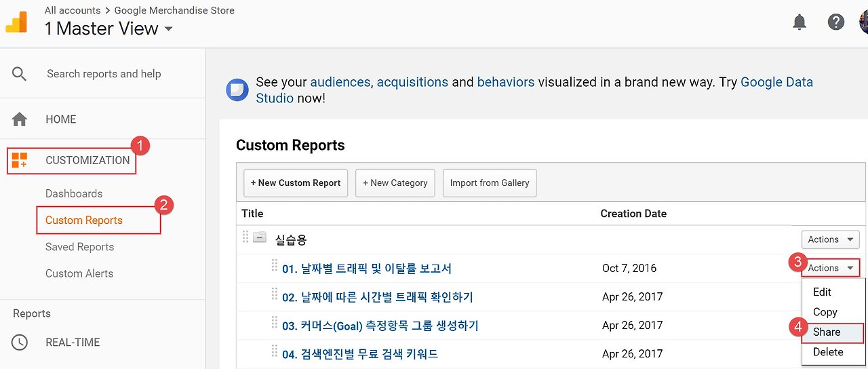Collapse the 실습용 category folder
868x369 pixels.
(260, 238)
